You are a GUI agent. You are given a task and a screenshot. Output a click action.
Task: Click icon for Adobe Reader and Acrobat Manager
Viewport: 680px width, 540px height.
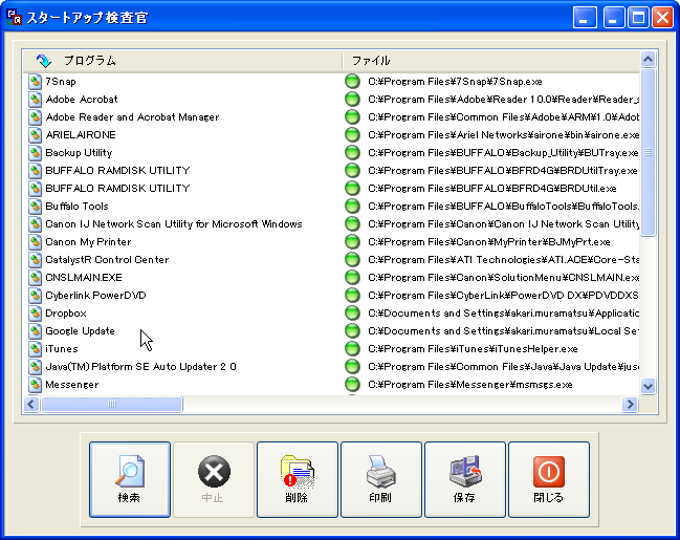point(35,117)
